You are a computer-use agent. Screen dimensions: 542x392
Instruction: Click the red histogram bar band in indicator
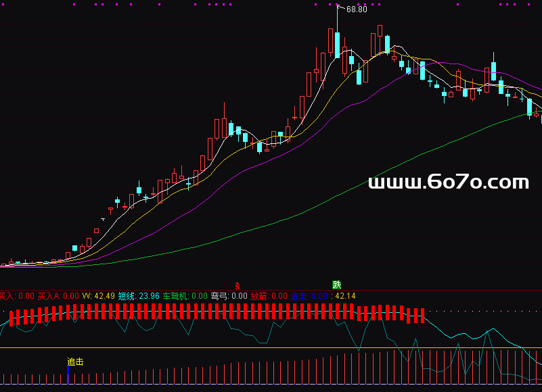203,312
